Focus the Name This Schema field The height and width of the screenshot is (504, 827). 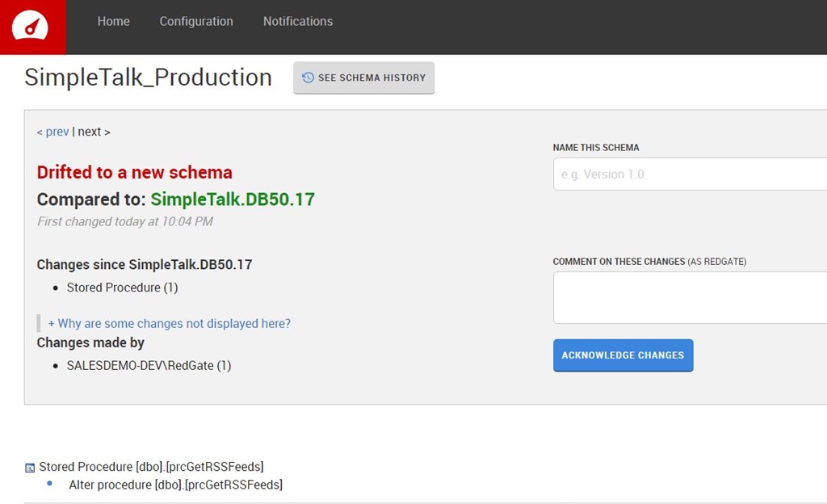[690, 174]
